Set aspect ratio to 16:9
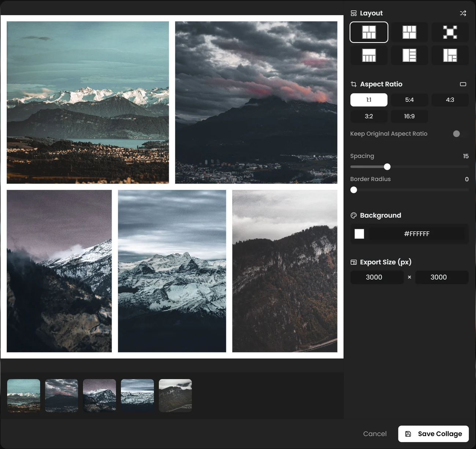Viewport: 476px width, 449px height. (409, 116)
